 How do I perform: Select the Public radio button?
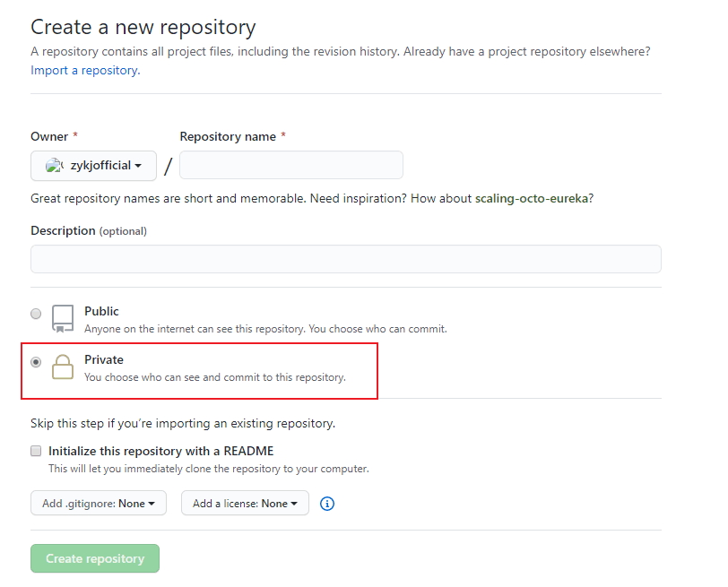coord(36,314)
